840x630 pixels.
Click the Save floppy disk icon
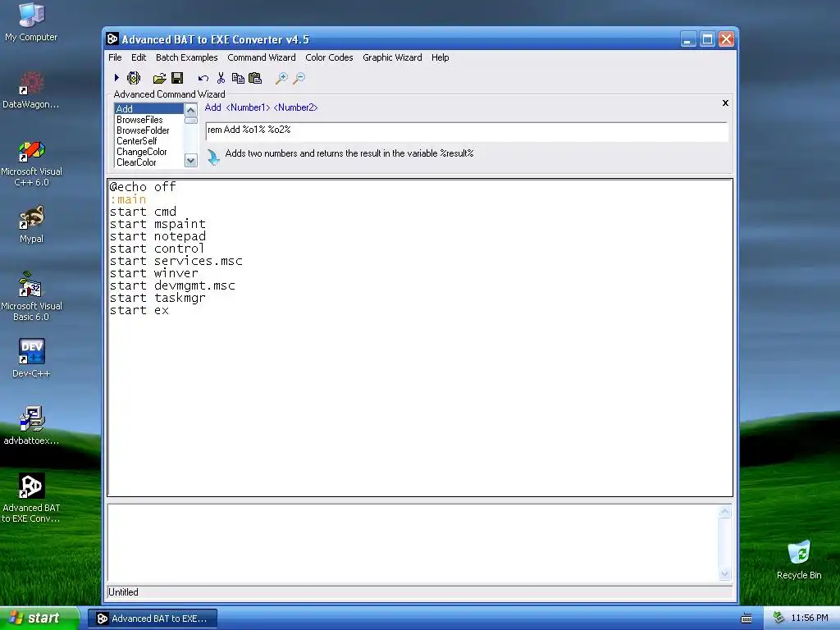(177, 78)
